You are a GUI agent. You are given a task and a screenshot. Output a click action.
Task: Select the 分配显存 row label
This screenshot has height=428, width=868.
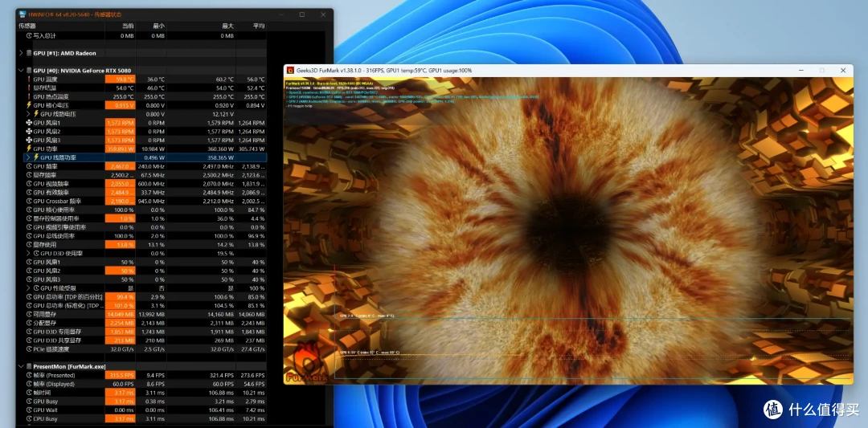coord(45,323)
